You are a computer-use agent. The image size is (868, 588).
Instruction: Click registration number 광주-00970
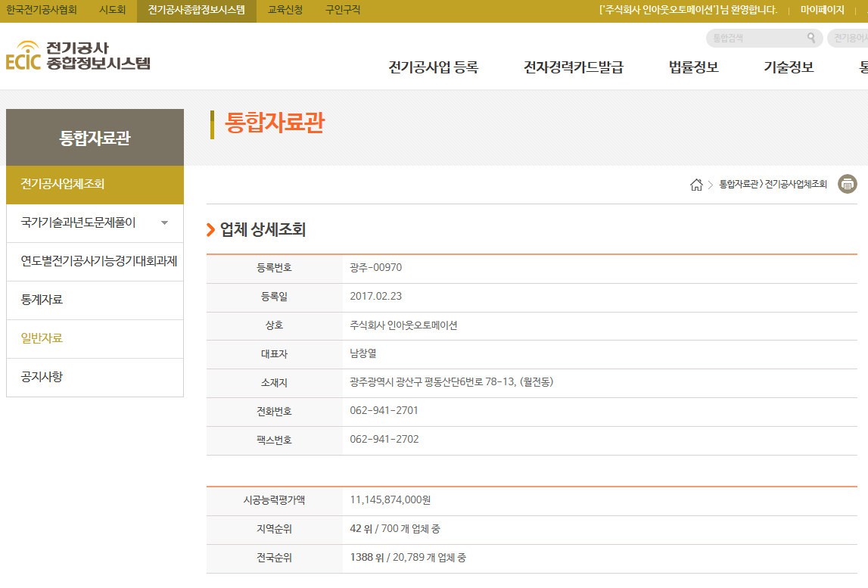click(x=376, y=267)
